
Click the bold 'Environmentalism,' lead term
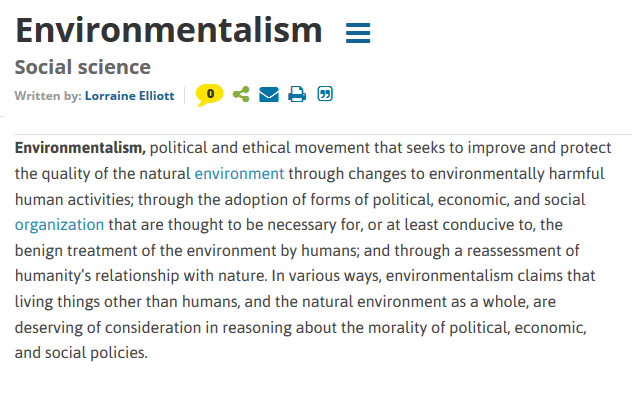click(x=80, y=148)
